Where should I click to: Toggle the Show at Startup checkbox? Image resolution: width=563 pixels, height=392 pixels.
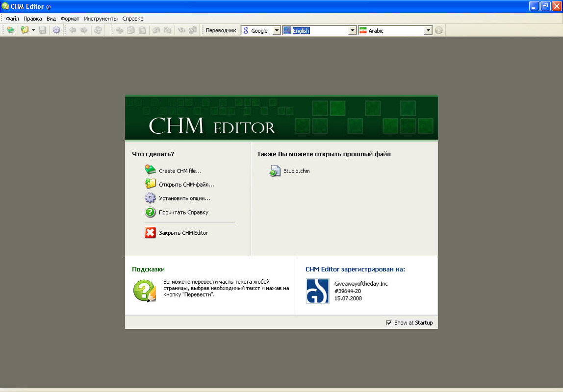pyautogui.click(x=388, y=322)
